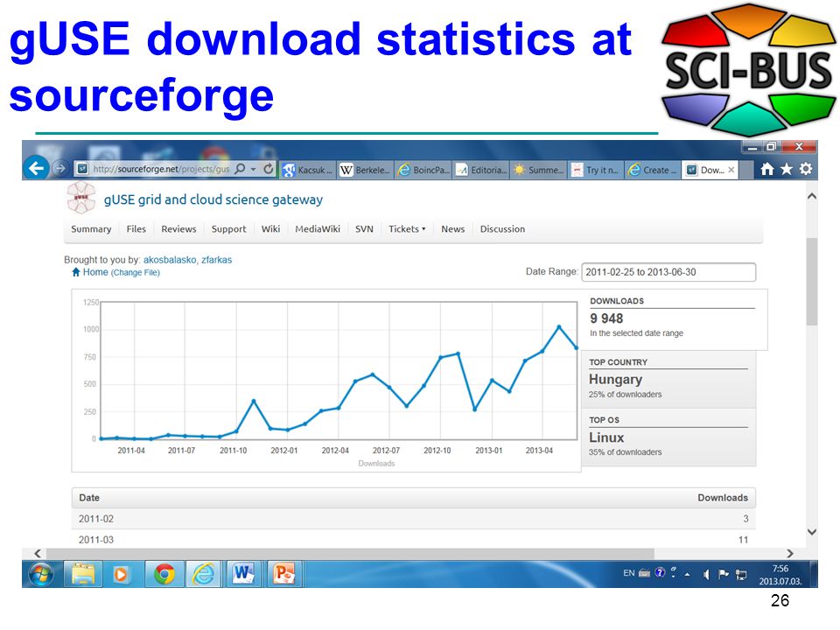Click the search magnifier in address bar
840x630 pixels.
(x=240, y=169)
